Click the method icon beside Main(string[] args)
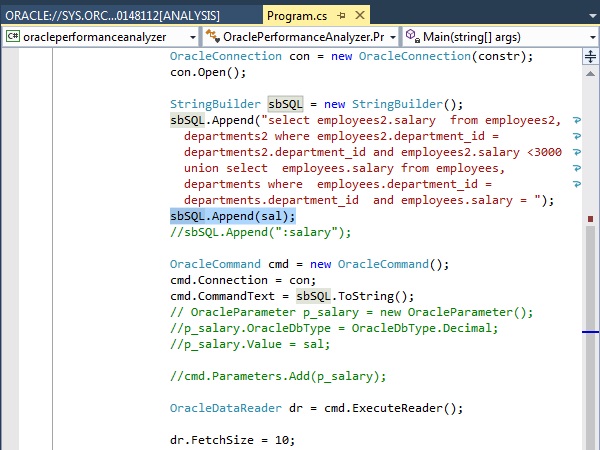This screenshot has width=600, height=450. pos(412,36)
